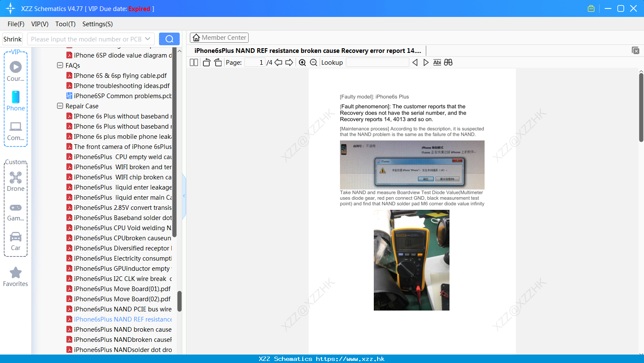Open iPhone6sPlus NAND PCIE bus wire case
The width and height of the screenshot is (644, 363).
pyautogui.click(x=119, y=309)
